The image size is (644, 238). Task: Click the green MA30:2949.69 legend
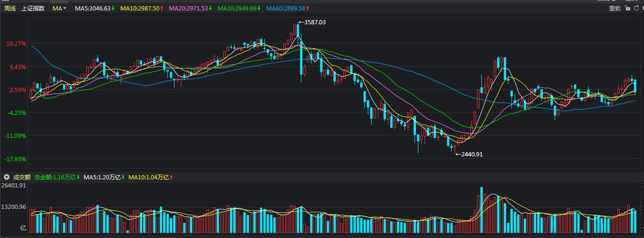[x=237, y=9]
